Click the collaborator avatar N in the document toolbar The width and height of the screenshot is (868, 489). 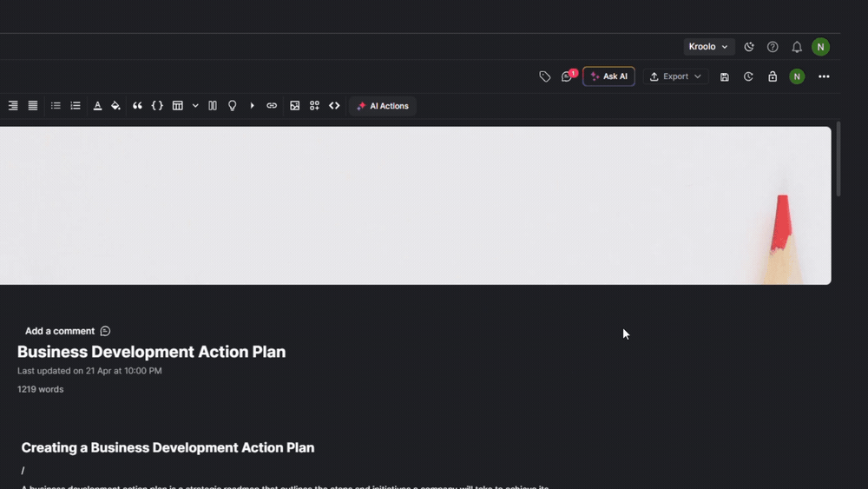pyautogui.click(x=797, y=76)
